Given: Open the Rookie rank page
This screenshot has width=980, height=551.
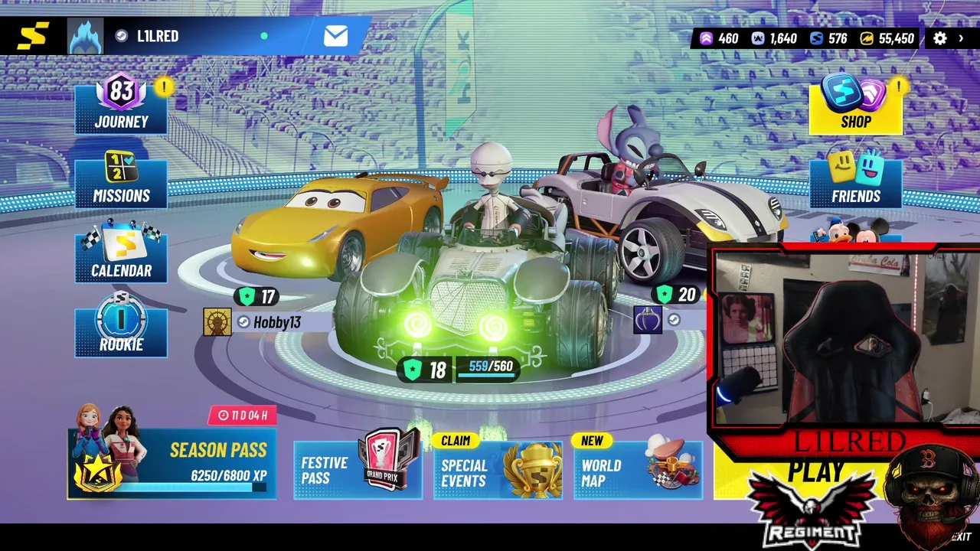Looking at the screenshot, I should point(121,327).
